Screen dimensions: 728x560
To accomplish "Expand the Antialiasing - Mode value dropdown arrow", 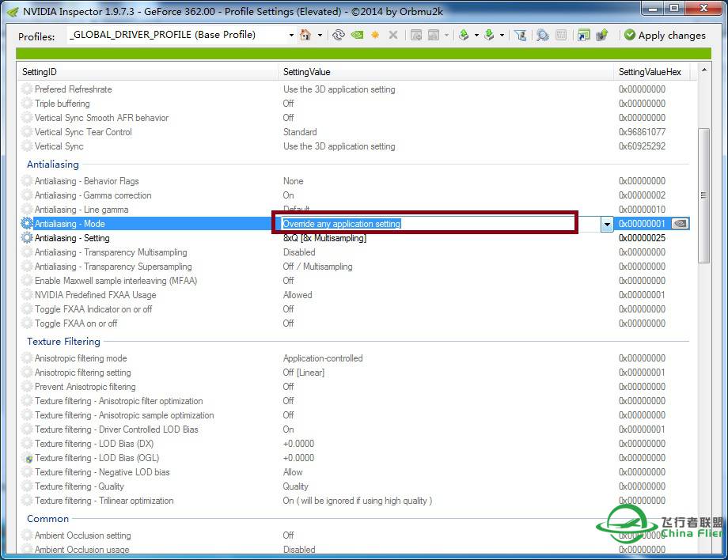I will click(607, 224).
